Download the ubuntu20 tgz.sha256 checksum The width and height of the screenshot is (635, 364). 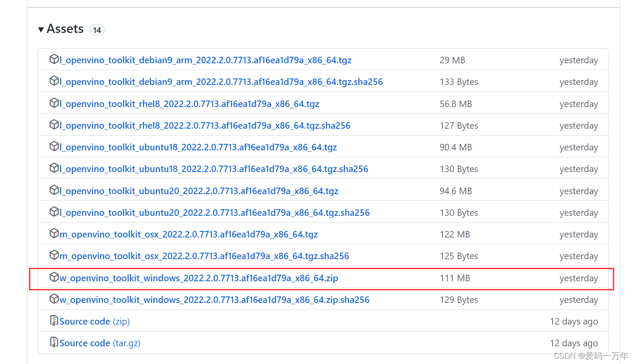[x=214, y=212]
